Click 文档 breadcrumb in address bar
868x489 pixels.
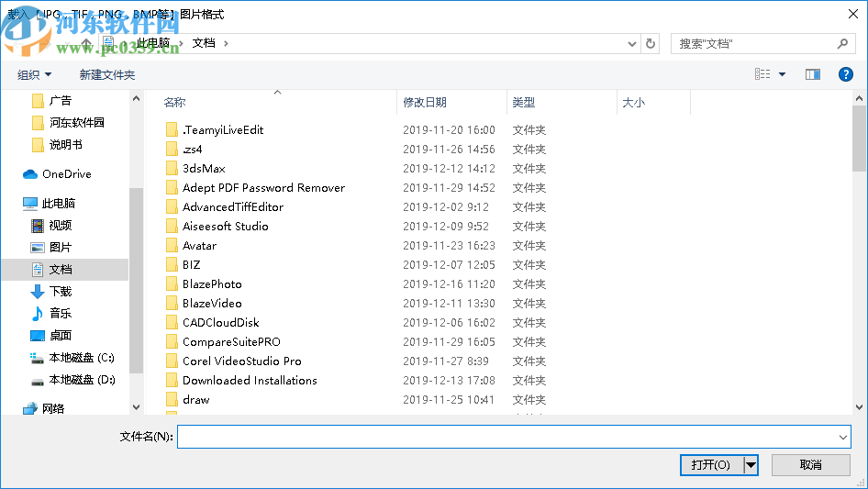pos(204,43)
